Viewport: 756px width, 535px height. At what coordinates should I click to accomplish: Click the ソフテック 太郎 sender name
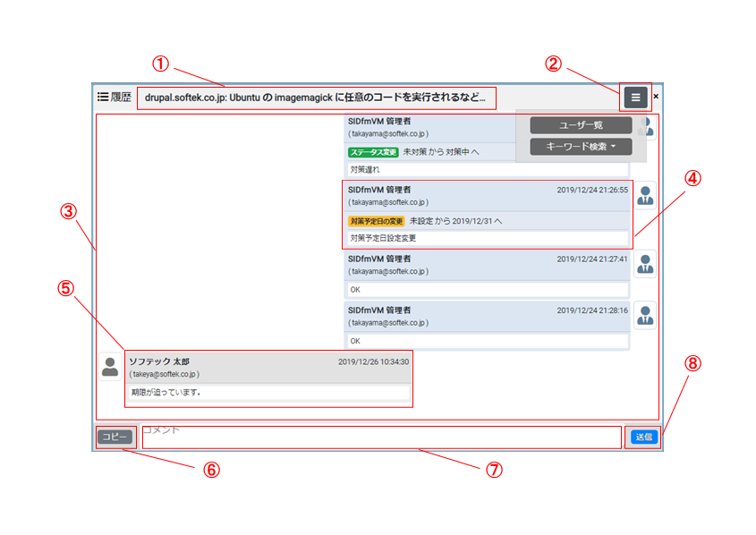pos(159,361)
